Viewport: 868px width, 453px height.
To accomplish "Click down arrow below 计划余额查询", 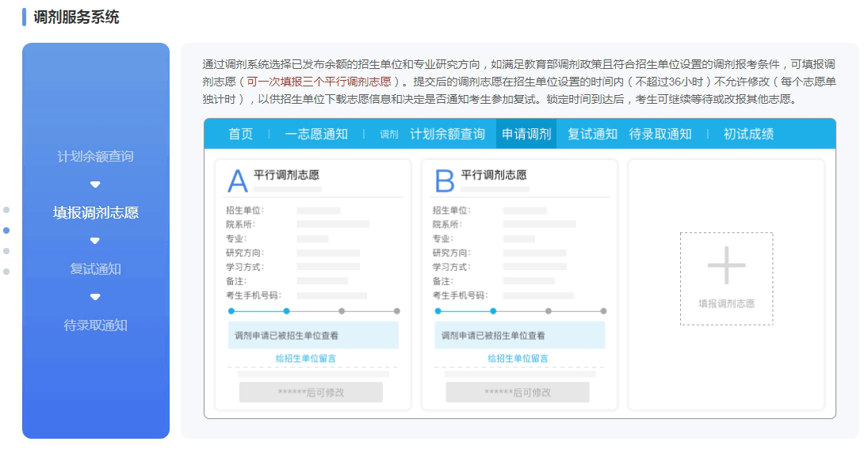I will tap(95, 185).
